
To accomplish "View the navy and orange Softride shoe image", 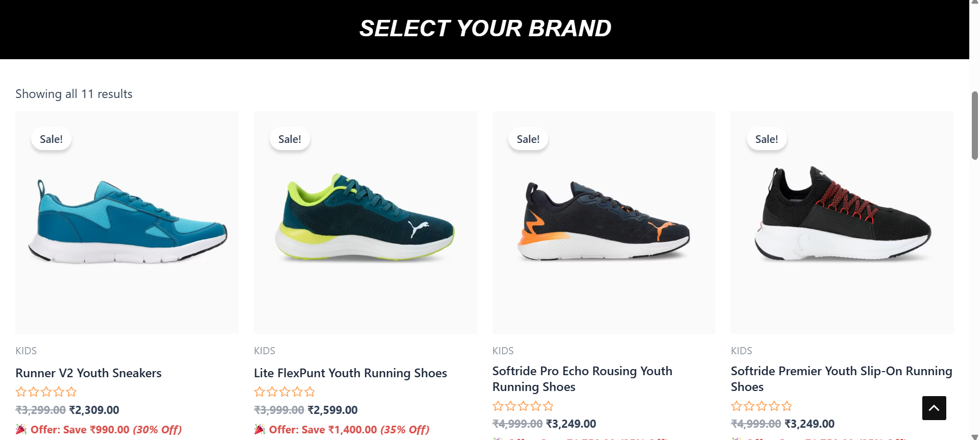I will point(603,223).
